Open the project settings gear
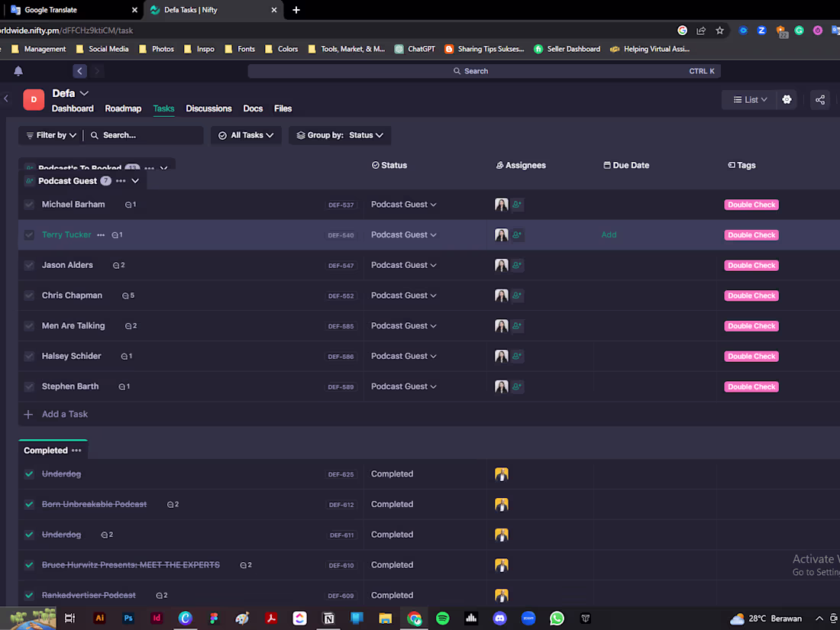Screen dimensions: 840x630 (787, 99)
